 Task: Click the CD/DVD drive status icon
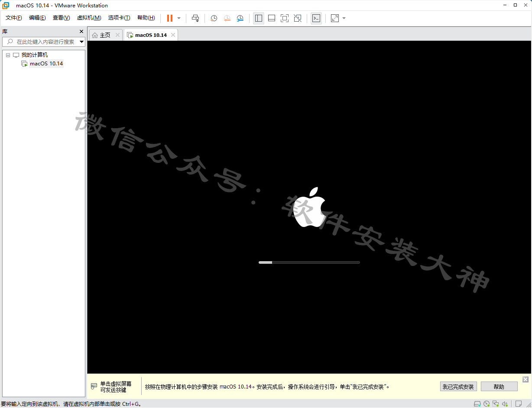[x=487, y=404]
